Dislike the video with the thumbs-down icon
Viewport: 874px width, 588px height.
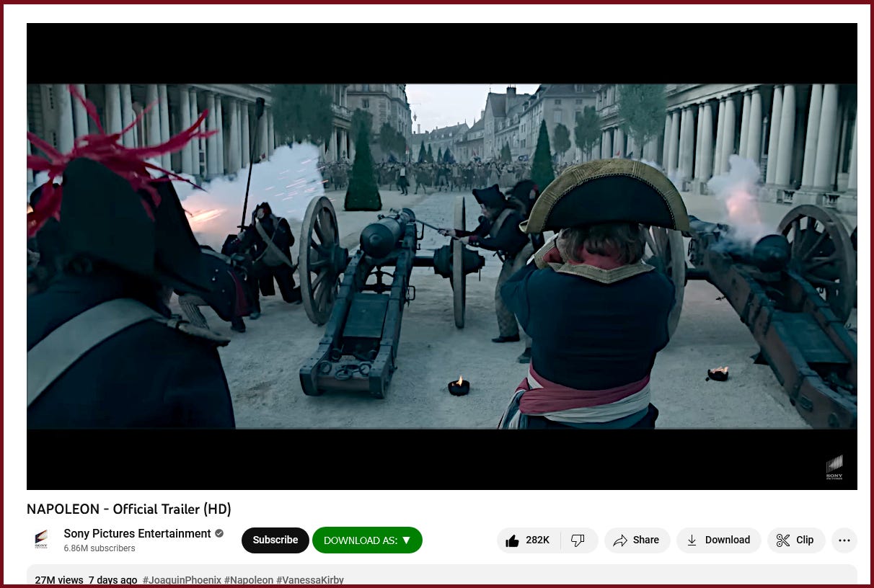point(578,540)
